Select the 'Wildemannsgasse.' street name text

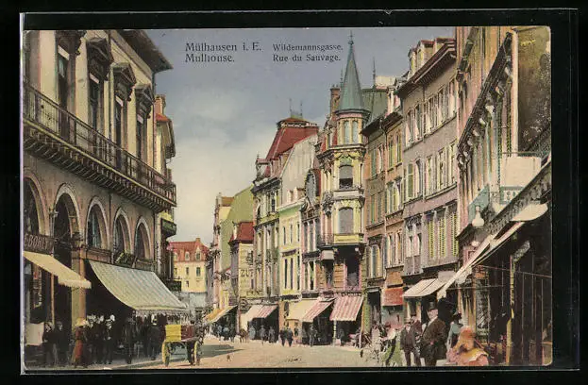click(308, 46)
